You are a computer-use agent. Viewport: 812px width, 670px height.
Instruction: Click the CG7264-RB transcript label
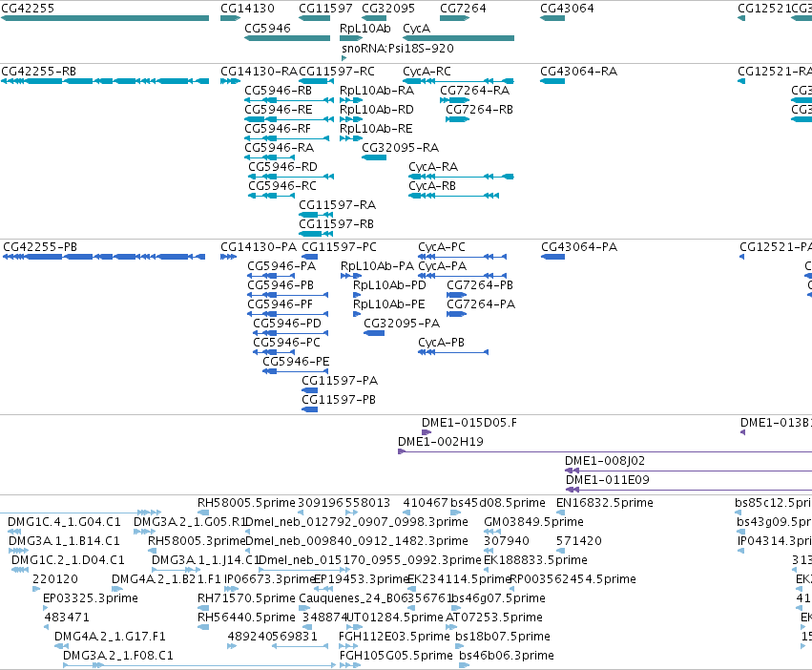tap(480, 110)
